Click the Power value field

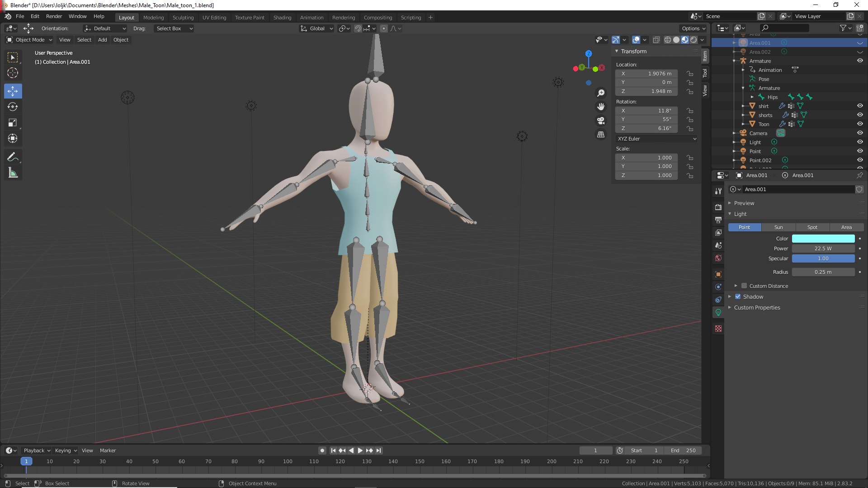(823, 249)
